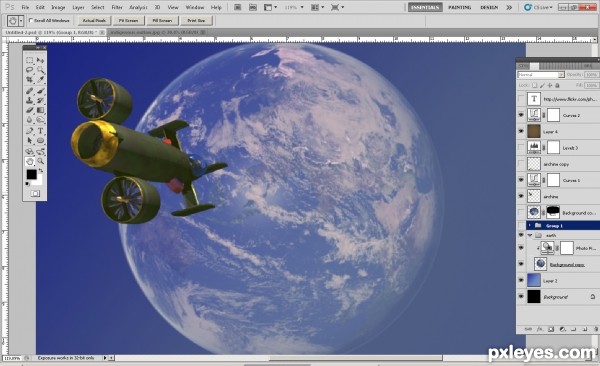Click the Print Size button
Screen dimensions: 600x366
click(196, 21)
